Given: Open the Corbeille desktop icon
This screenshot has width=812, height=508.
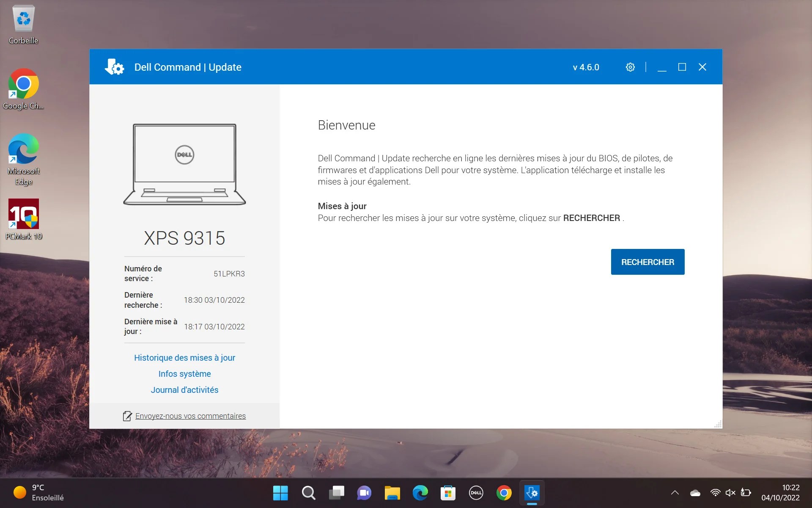Looking at the screenshot, I should pos(24,25).
